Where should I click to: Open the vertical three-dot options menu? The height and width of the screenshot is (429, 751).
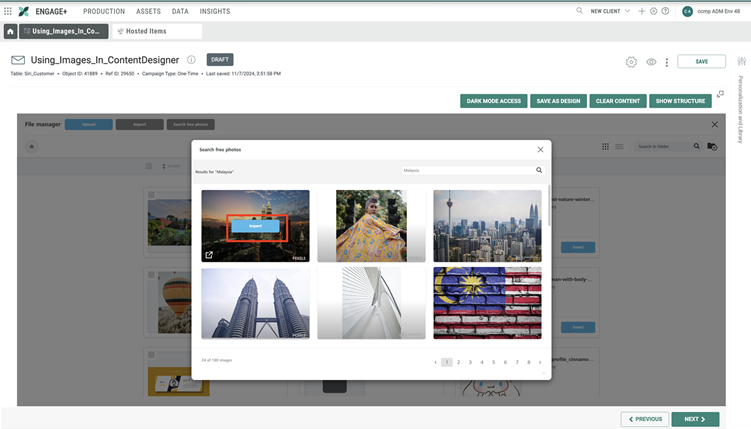tap(667, 62)
